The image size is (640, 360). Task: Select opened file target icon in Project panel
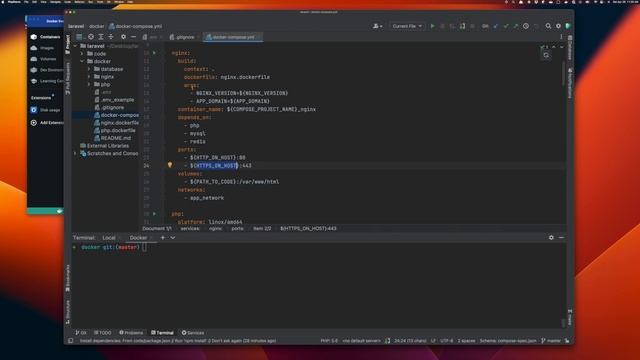click(91, 37)
